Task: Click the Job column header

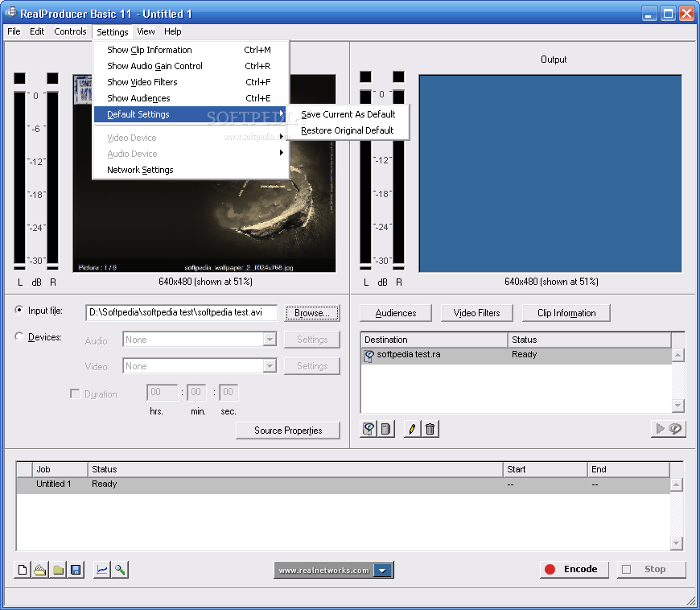Action: pos(60,469)
